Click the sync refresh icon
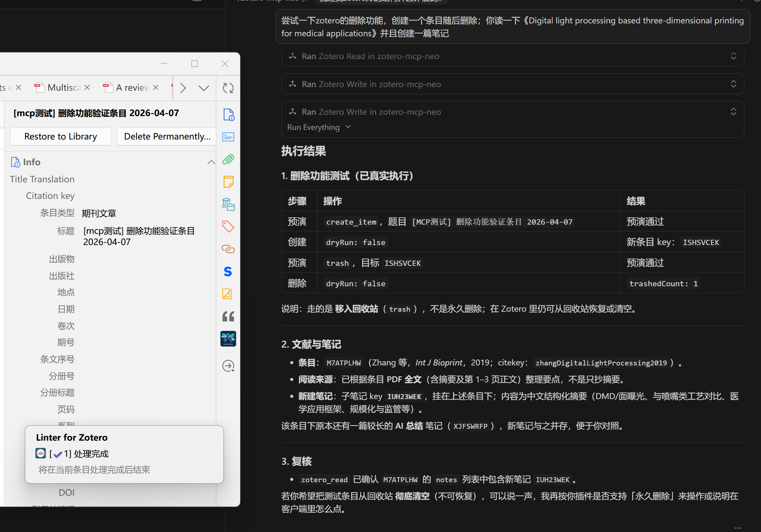The image size is (761, 532). pos(228,88)
